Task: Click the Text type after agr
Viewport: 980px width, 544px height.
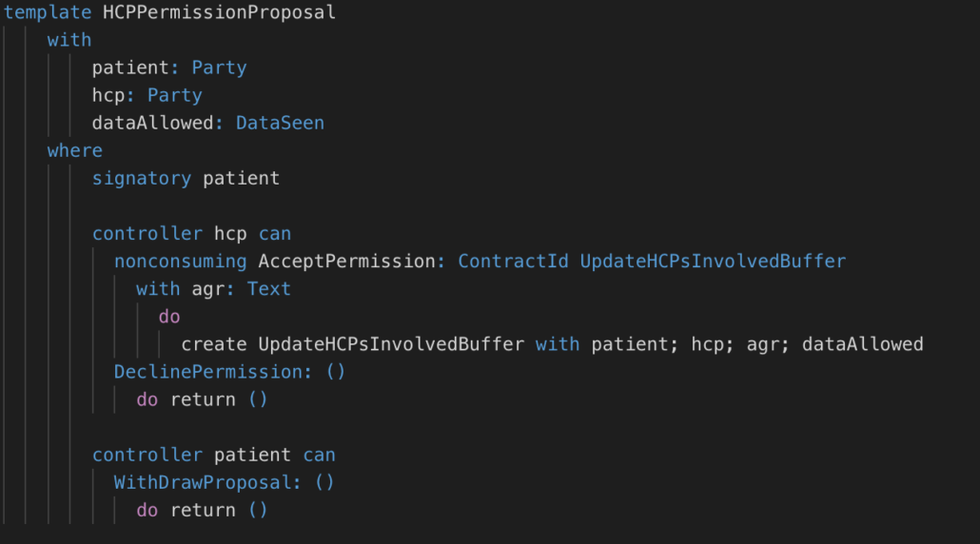Action: point(268,289)
